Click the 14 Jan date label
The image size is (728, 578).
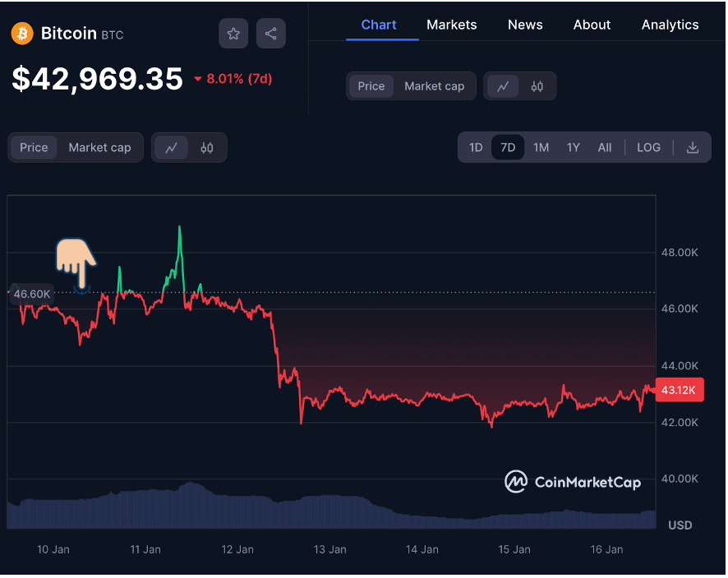(x=422, y=550)
